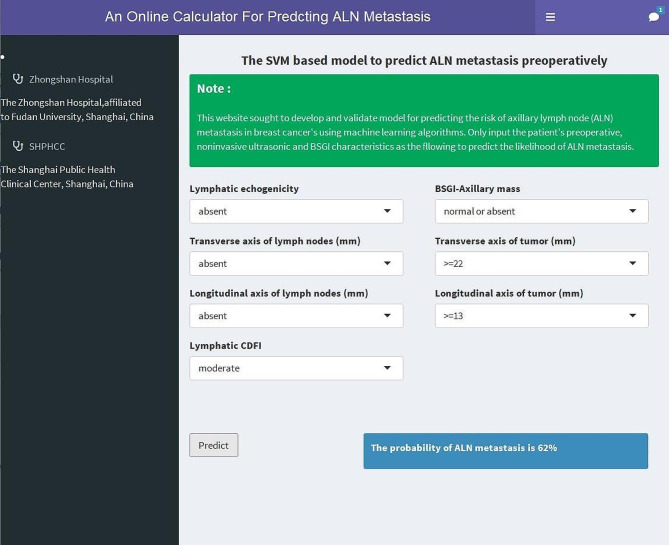Click the stethoscope icon beside Zhongshan Hospital
669x545 pixels.
17,79
